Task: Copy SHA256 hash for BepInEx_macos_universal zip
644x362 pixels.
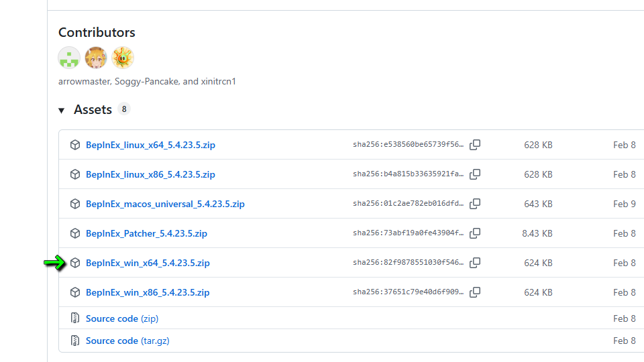Action: coord(475,204)
